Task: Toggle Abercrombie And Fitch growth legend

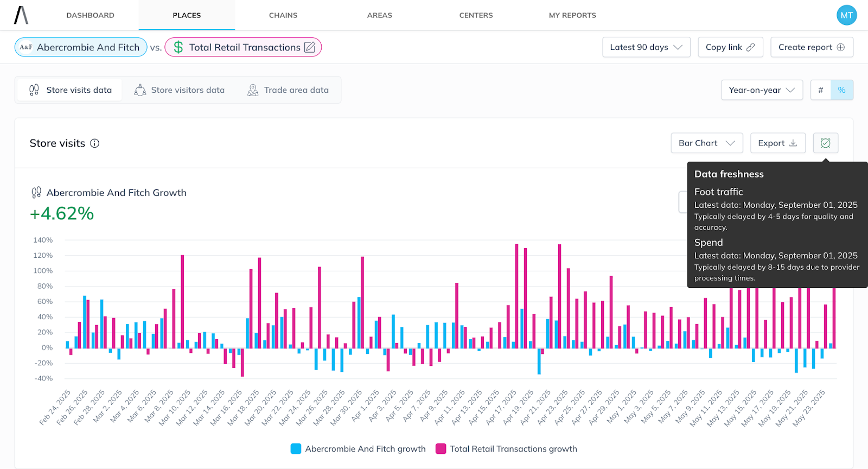Action: 358,449
